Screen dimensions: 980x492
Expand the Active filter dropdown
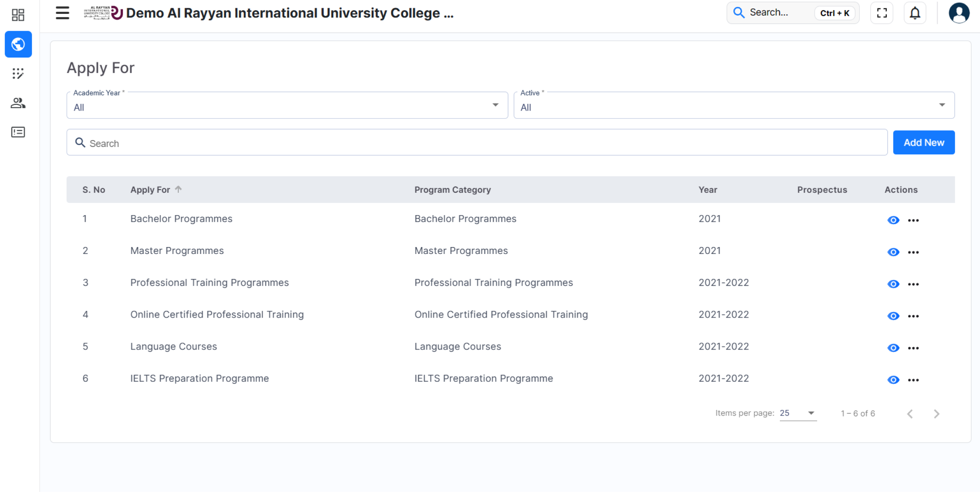[x=734, y=105]
